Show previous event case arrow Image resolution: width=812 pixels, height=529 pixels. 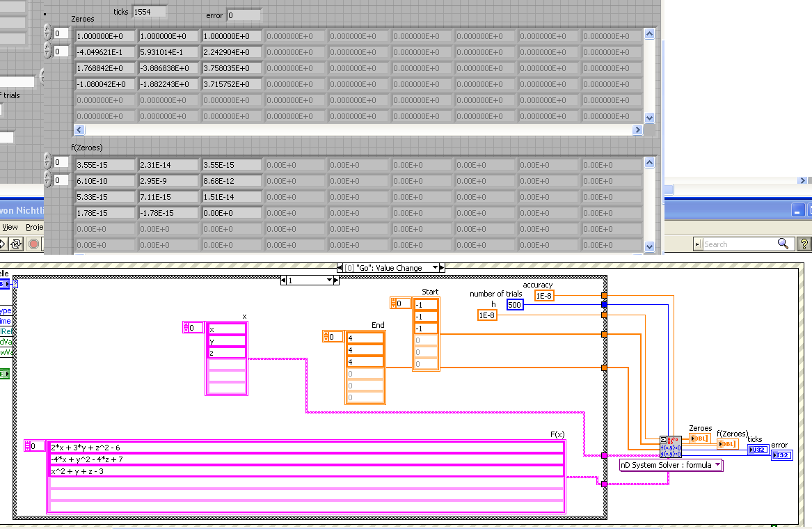340,268
